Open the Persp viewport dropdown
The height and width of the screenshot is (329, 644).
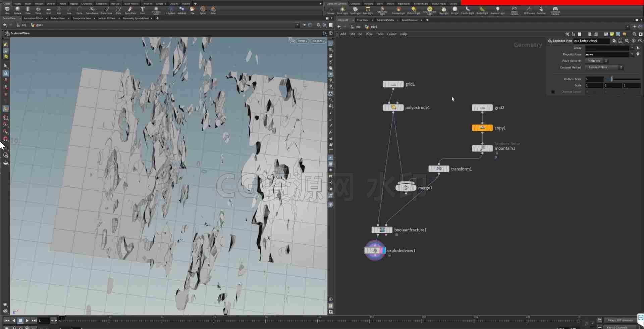tap(302, 41)
